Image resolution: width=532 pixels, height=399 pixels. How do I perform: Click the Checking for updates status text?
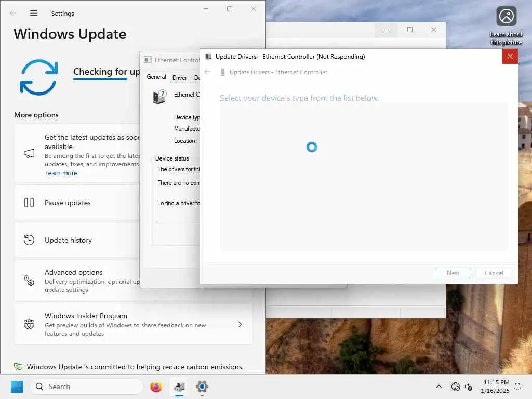[107, 72]
